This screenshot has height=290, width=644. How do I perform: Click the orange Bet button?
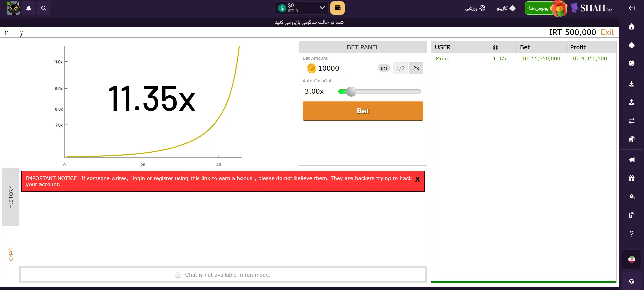363,111
